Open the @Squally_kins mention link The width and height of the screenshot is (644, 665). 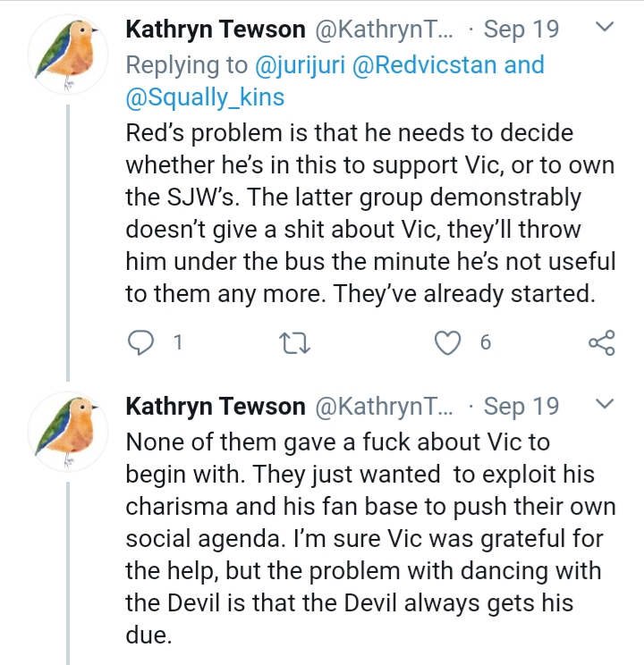pos(205,97)
